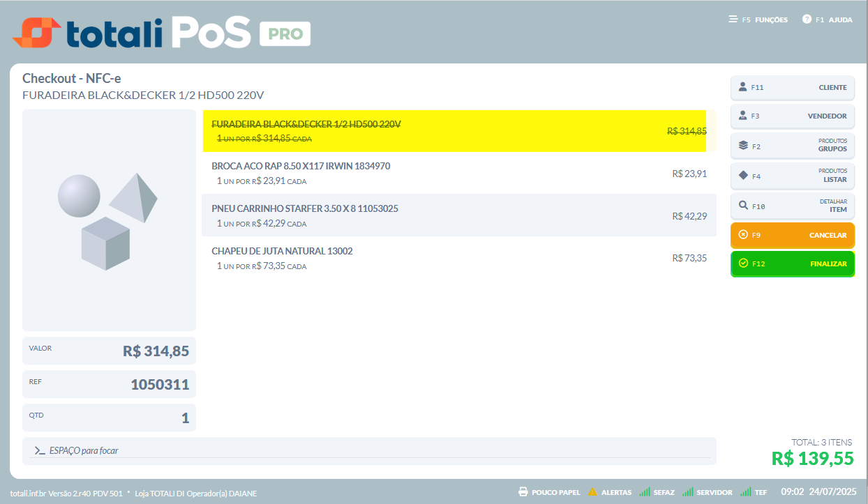This screenshot has width=868, height=504.
Task: Click the PRO badge in header
Action: (285, 34)
